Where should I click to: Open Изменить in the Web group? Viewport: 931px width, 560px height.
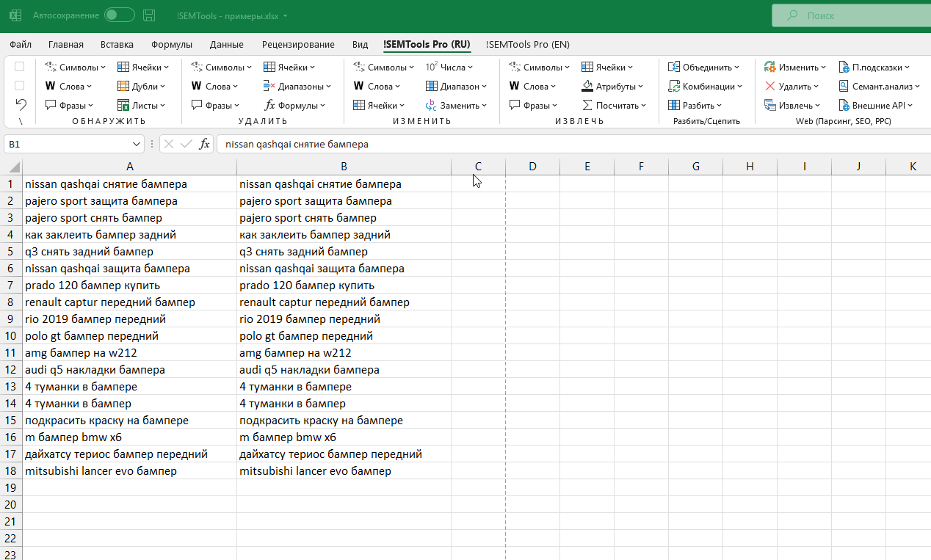(x=795, y=67)
